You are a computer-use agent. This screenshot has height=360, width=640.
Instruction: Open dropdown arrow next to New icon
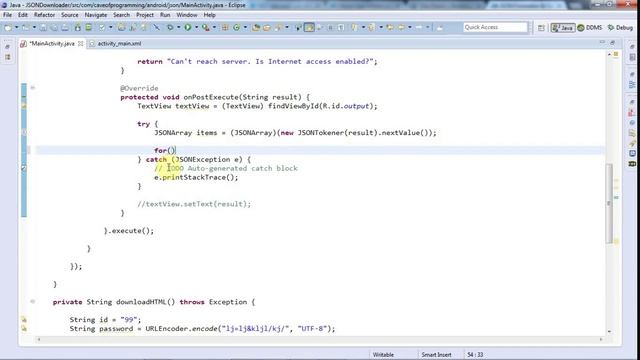16,27
